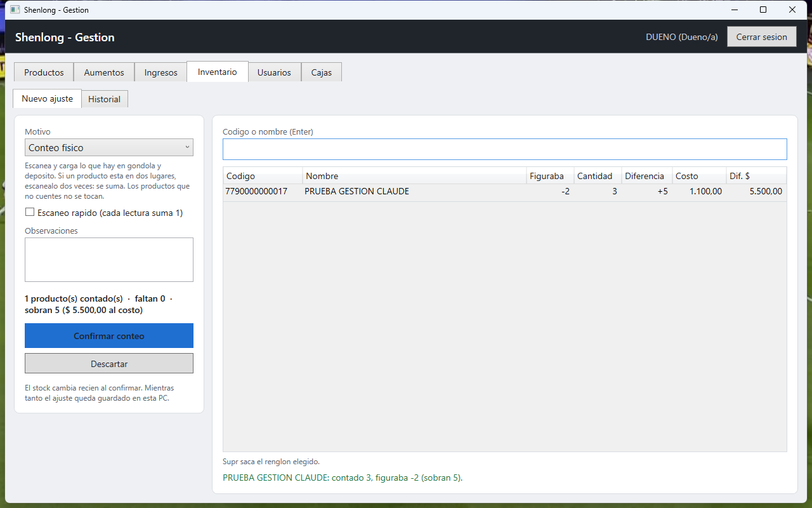
Task: Go to the Ingresos tab
Action: pyautogui.click(x=160, y=72)
